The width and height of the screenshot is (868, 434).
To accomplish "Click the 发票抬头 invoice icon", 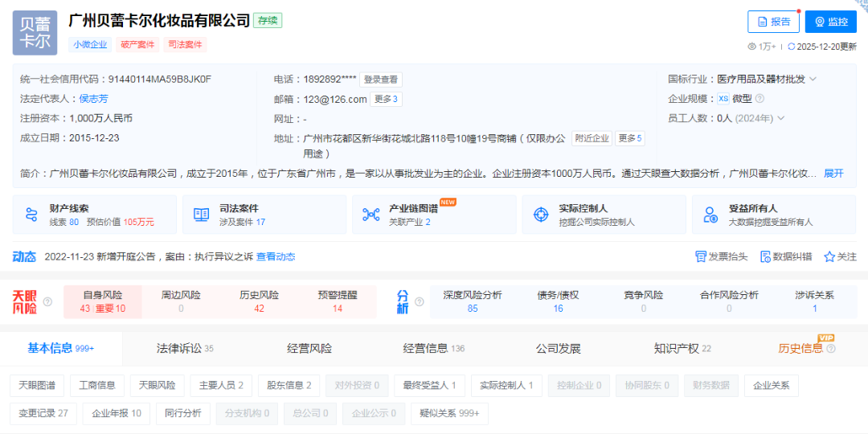I will click(x=701, y=256).
